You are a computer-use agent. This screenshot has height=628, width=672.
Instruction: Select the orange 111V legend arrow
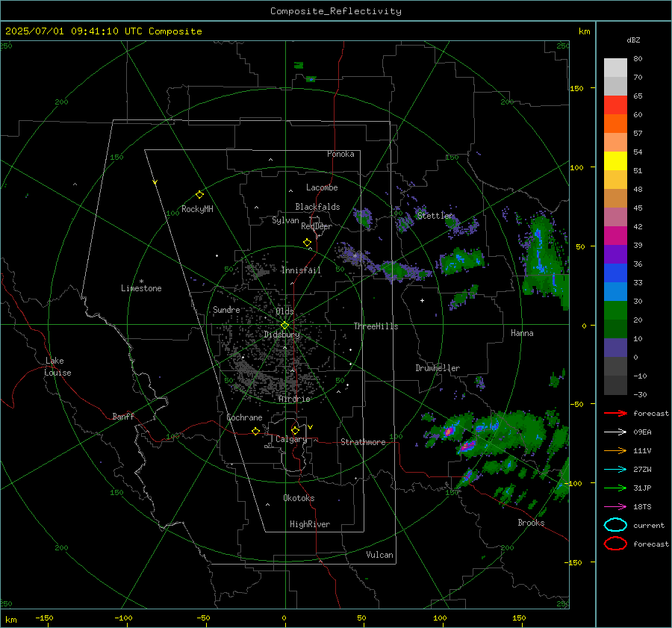(615, 450)
